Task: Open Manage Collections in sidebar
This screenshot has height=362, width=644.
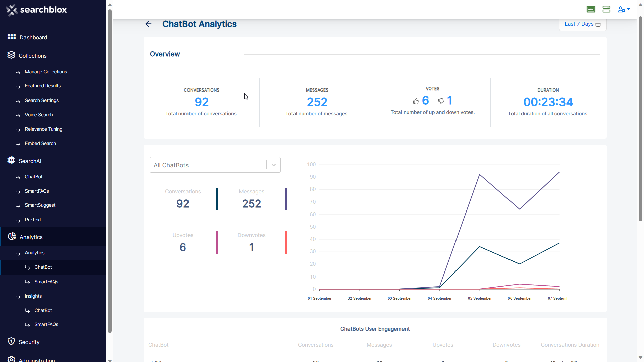Action: [x=46, y=72]
